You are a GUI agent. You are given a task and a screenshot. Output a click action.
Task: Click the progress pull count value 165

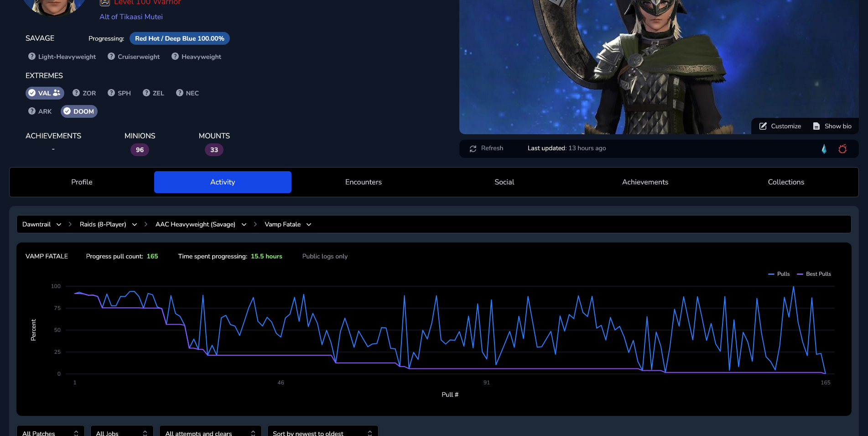(152, 256)
